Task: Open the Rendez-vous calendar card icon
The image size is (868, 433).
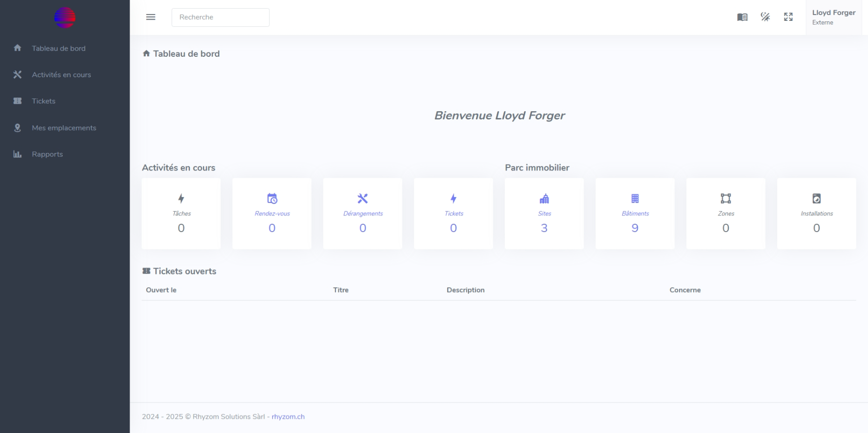Action: (272, 199)
